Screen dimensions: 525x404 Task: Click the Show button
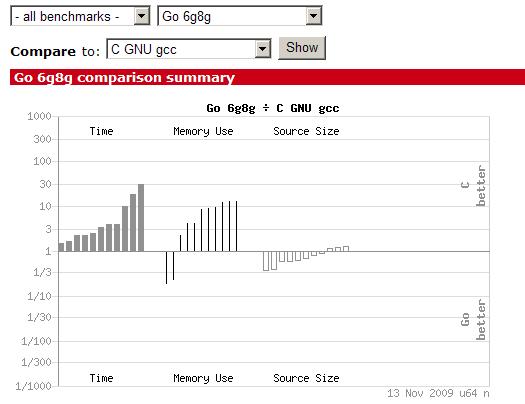click(x=302, y=48)
